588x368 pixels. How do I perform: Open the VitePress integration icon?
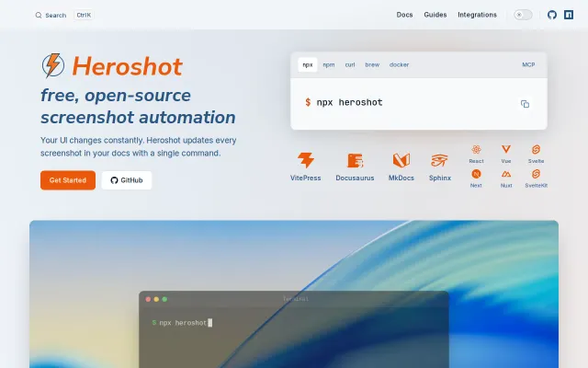[306, 160]
